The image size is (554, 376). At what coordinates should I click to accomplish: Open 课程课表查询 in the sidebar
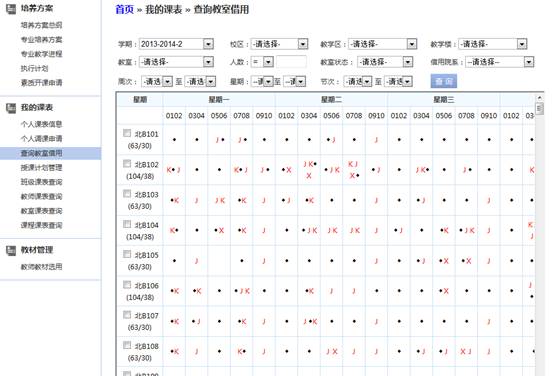pyautogui.click(x=41, y=225)
